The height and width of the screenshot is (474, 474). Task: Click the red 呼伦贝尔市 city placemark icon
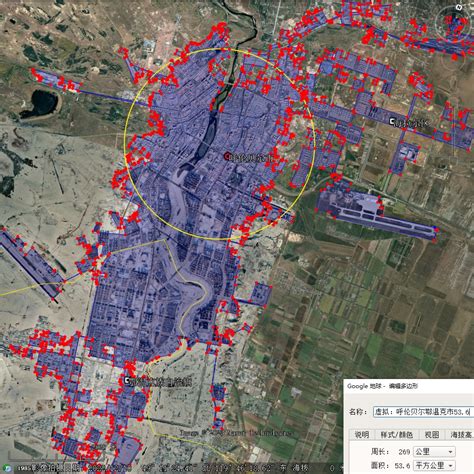[x=227, y=156]
